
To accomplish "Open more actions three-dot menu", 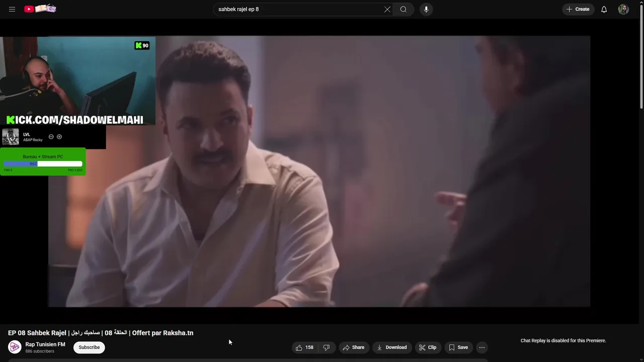I will click(482, 347).
